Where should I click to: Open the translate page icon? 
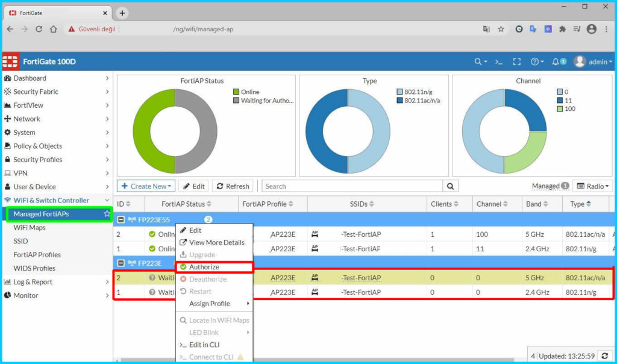[486, 29]
